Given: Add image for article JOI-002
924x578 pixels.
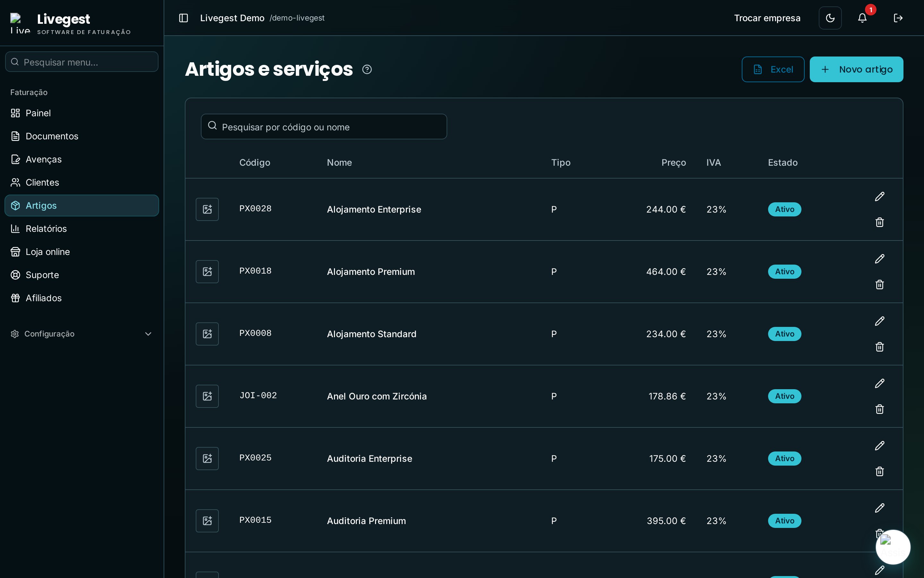Looking at the screenshot, I should [x=207, y=396].
